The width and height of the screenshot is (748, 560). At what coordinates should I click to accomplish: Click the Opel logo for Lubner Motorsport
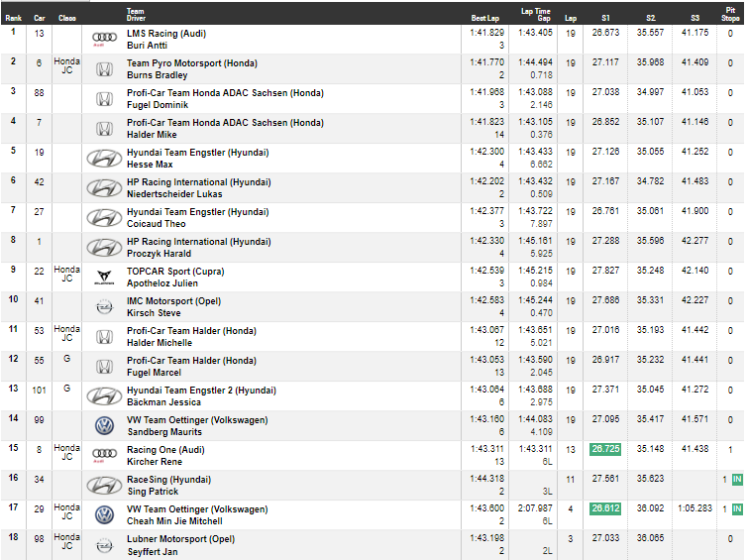click(104, 546)
